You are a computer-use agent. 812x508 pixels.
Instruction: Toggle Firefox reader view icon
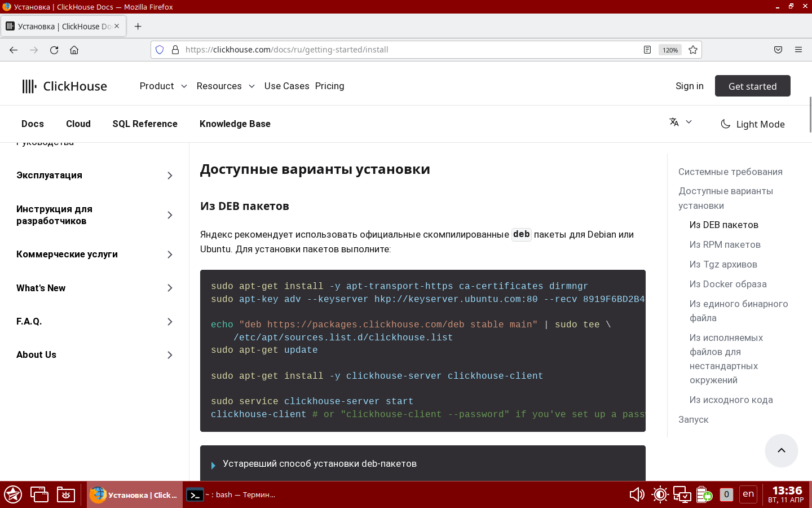coord(647,50)
